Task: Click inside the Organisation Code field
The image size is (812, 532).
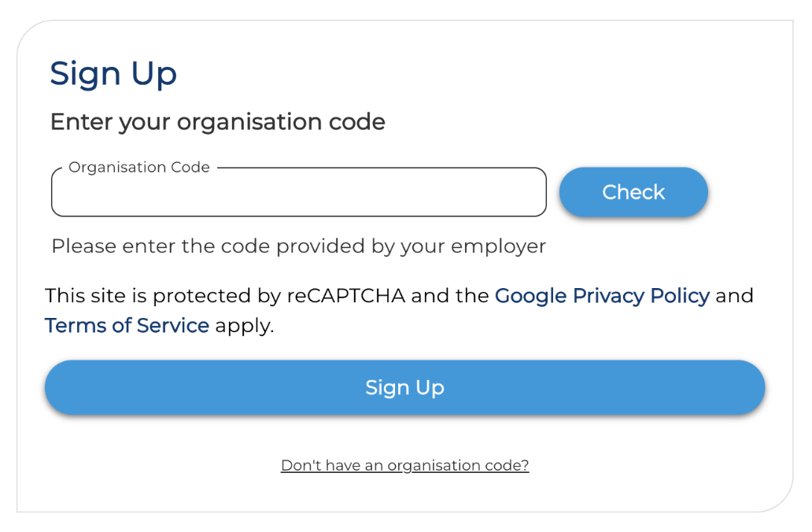Action: pyautogui.click(x=299, y=191)
